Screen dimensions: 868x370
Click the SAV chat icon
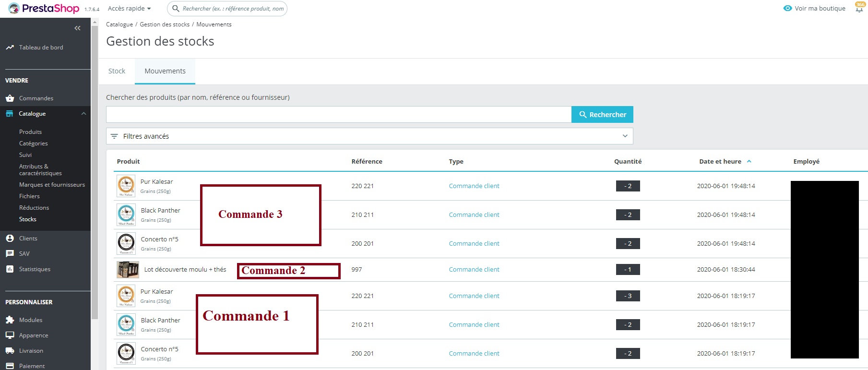[10, 254]
